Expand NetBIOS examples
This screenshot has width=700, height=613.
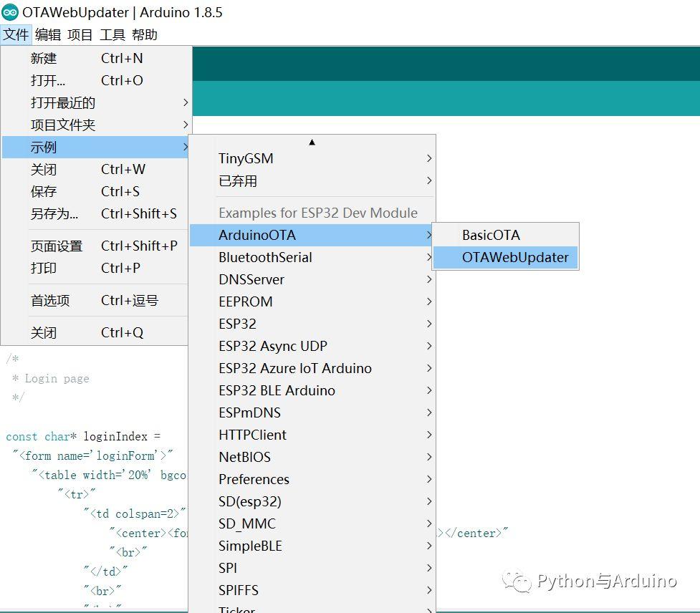coord(312,458)
